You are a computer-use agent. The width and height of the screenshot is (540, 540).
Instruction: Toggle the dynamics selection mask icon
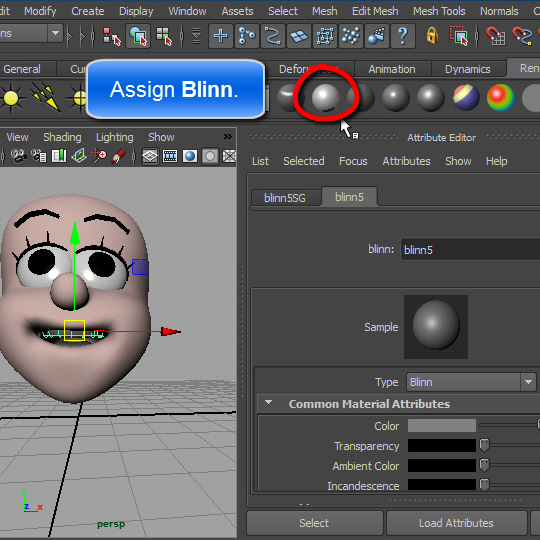[x=351, y=36]
